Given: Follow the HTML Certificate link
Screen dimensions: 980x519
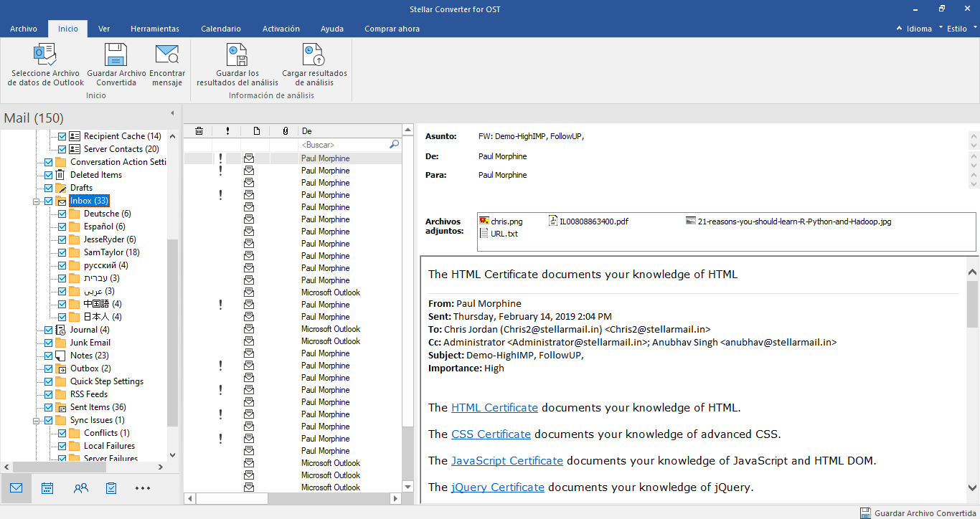Looking at the screenshot, I should click(x=494, y=407).
